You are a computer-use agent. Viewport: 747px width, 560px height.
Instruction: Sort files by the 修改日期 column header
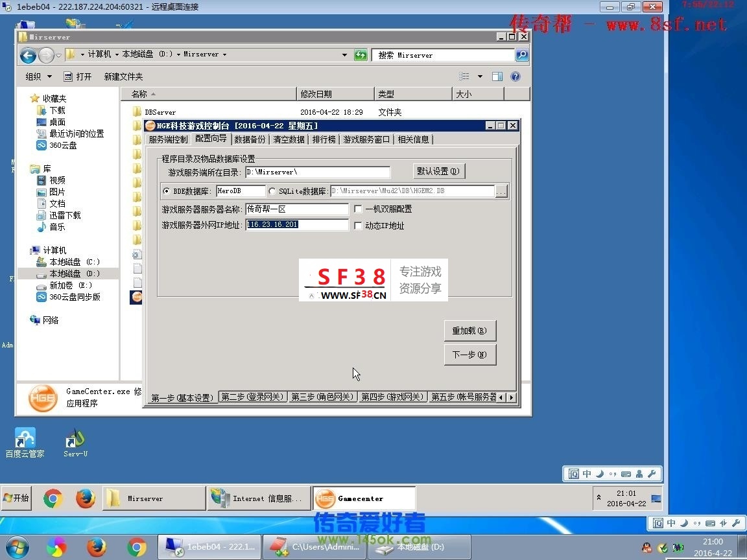pos(336,94)
